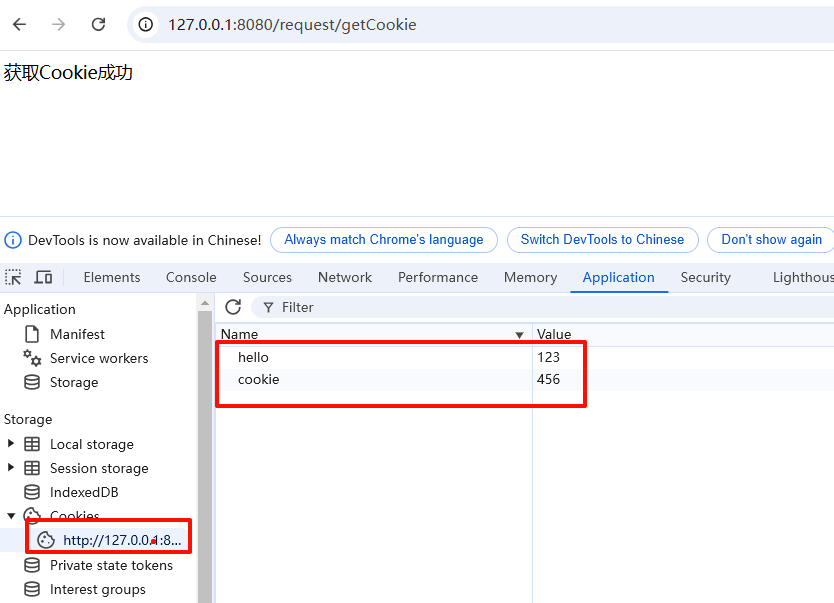Image resolution: width=834 pixels, height=603 pixels.
Task: Expand the Local storage tree
Action: (x=11, y=443)
